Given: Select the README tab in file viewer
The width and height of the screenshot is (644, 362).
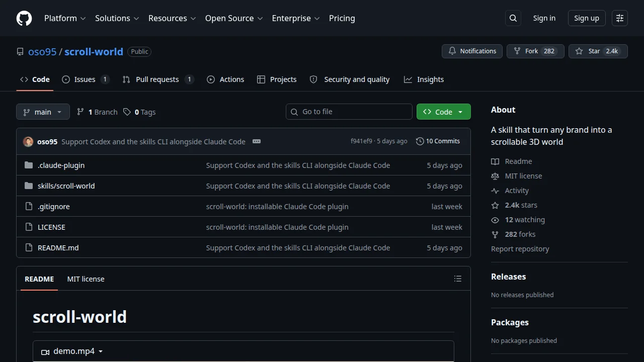Looking at the screenshot, I should pyautogui.click(x=39, y=279).
